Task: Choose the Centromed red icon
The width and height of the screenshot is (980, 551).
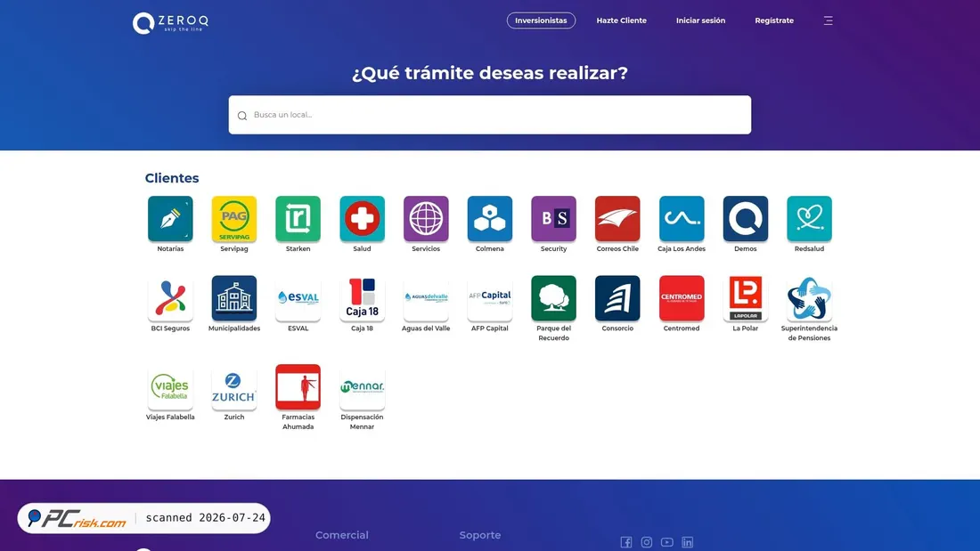Action: pos(682,298)
